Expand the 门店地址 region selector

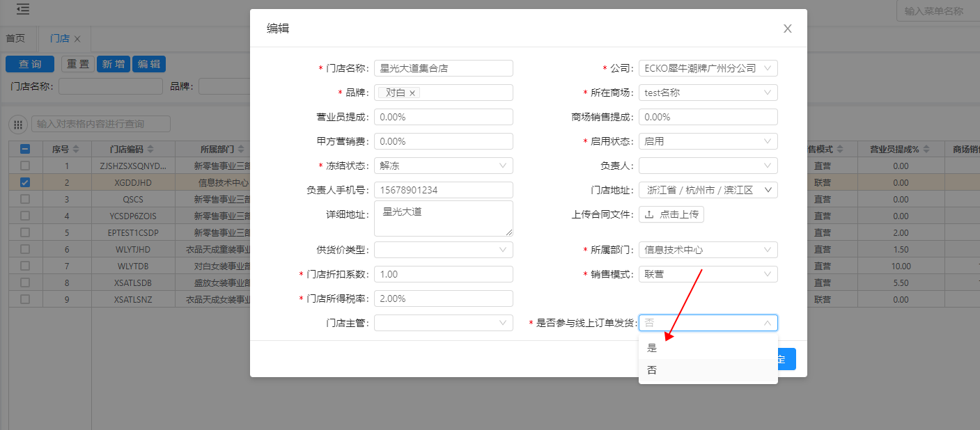708,190
